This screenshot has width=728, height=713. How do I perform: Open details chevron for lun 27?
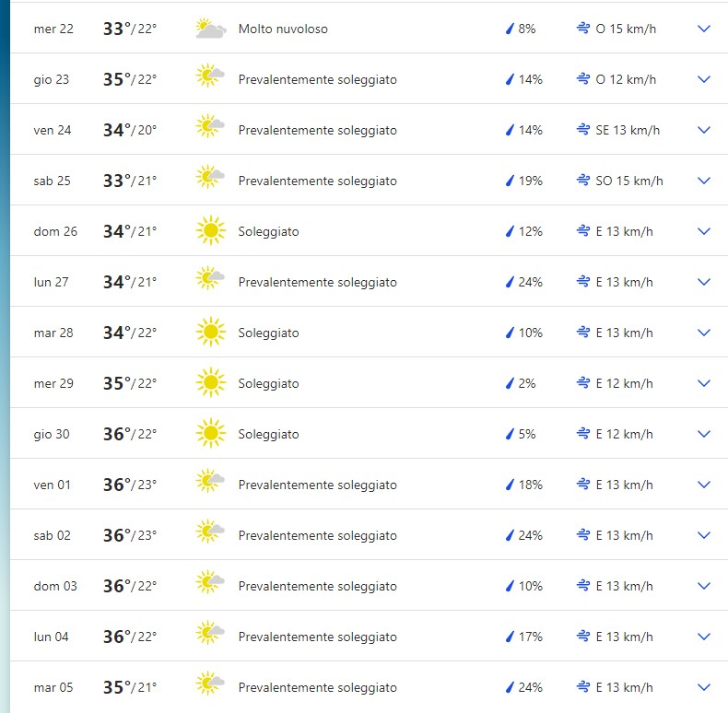[x=704, y=282]
